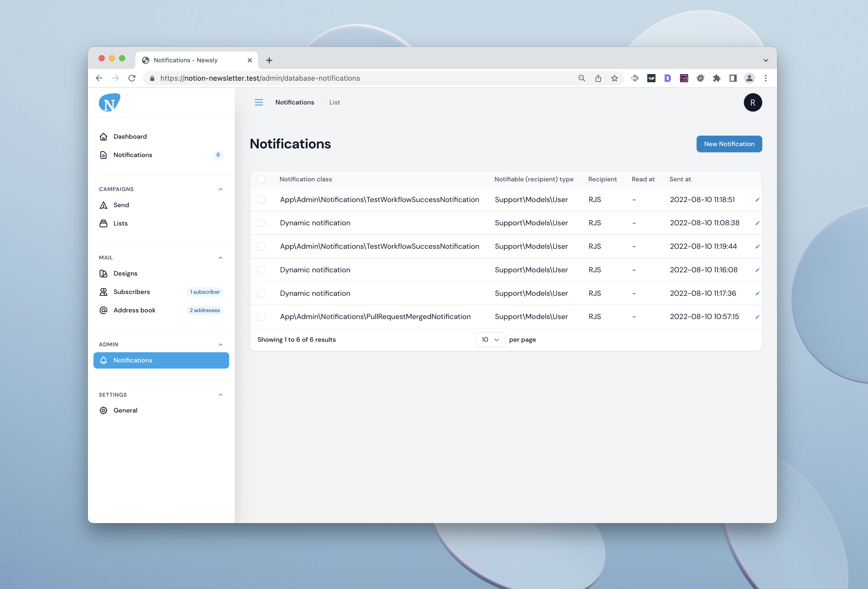Screen dimensions: 868x589
Task: Edit the 11:18:51 notification row pencil
Action: (757, 200)
